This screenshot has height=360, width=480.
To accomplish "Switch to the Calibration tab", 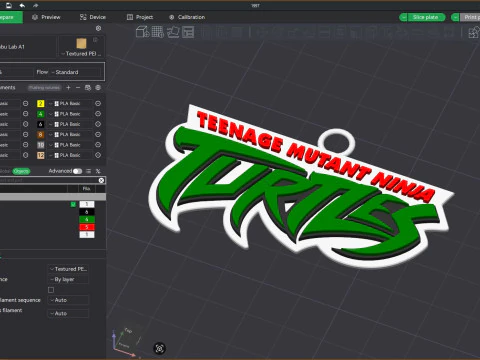I will click(187, 17).
